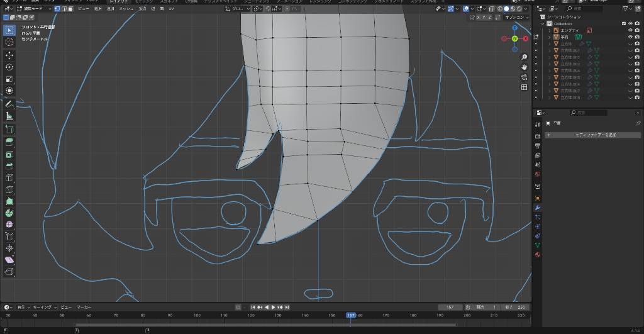644x334 pixels.
Task: Click the hand pan view icon
Action: coord(524,67)
